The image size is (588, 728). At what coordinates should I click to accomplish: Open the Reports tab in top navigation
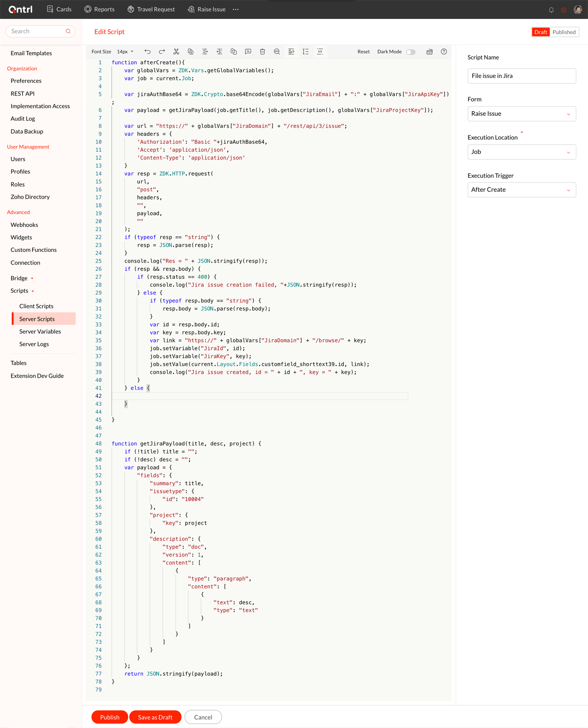99,9
